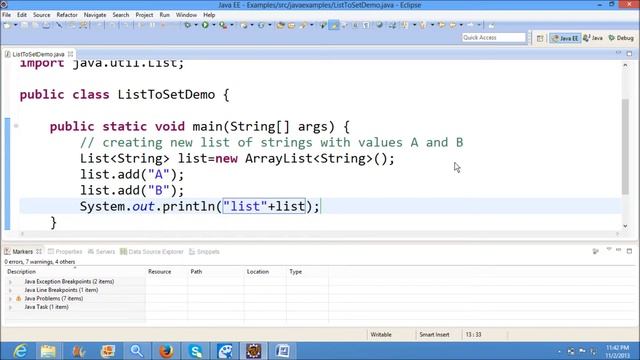
Task: Click the editor scroll down arrow
Action: tap(625, 226)
